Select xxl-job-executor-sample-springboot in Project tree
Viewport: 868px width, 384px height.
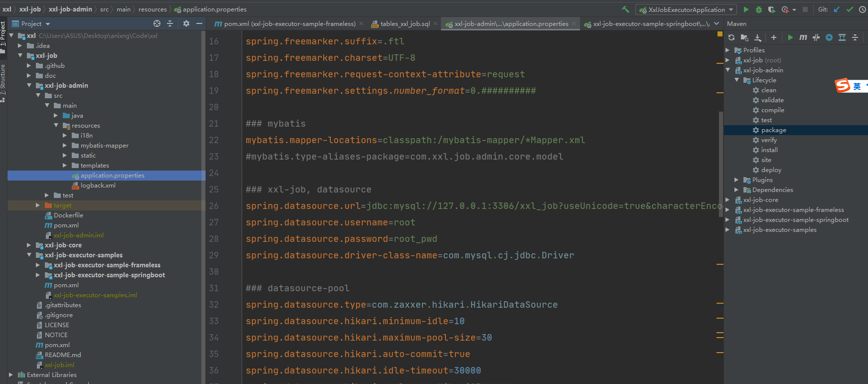pos(109,275)
